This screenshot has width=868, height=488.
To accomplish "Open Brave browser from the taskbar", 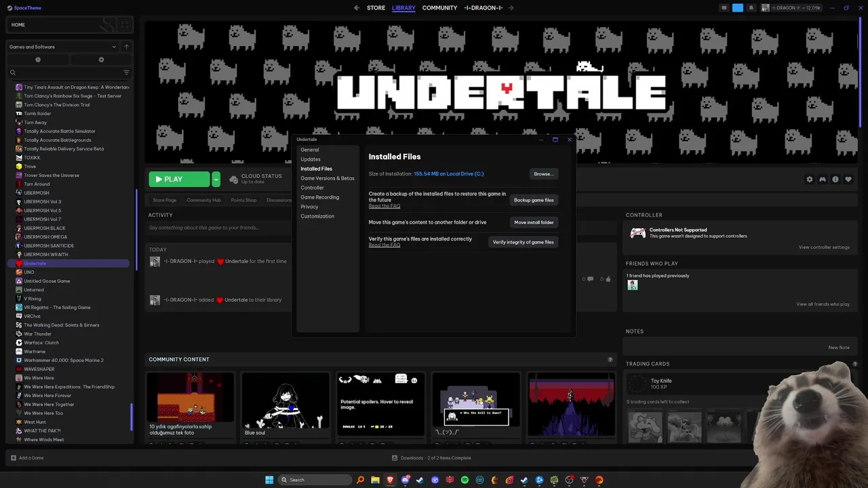I will 390,480.
